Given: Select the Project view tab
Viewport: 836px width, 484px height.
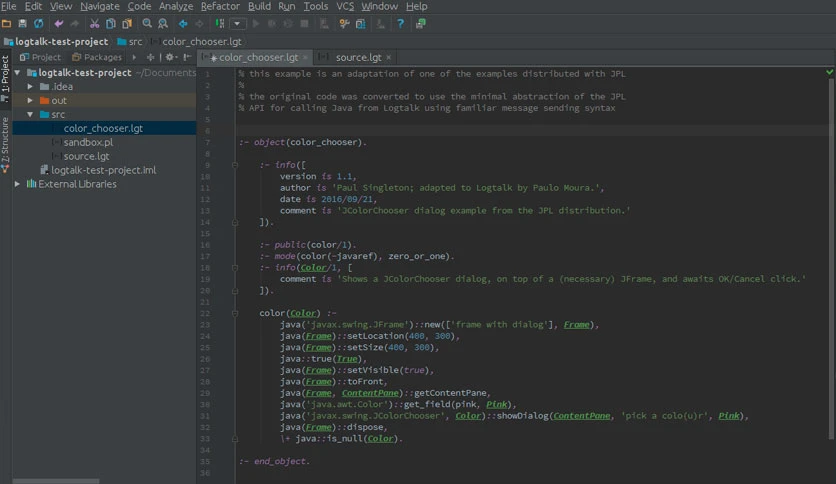Looking at the screenshot, I should (40, 57).
